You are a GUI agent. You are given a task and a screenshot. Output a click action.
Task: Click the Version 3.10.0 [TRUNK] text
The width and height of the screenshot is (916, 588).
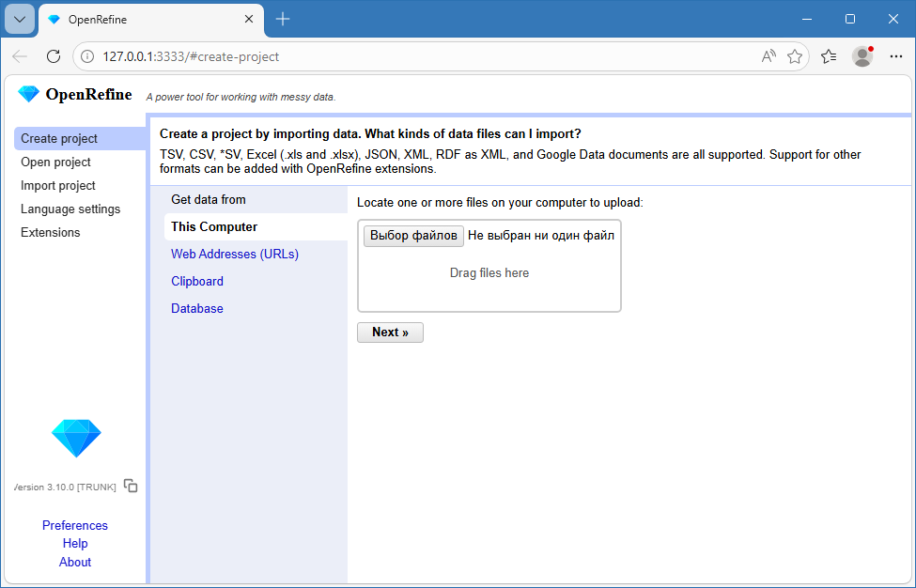(x=65, y=487)
